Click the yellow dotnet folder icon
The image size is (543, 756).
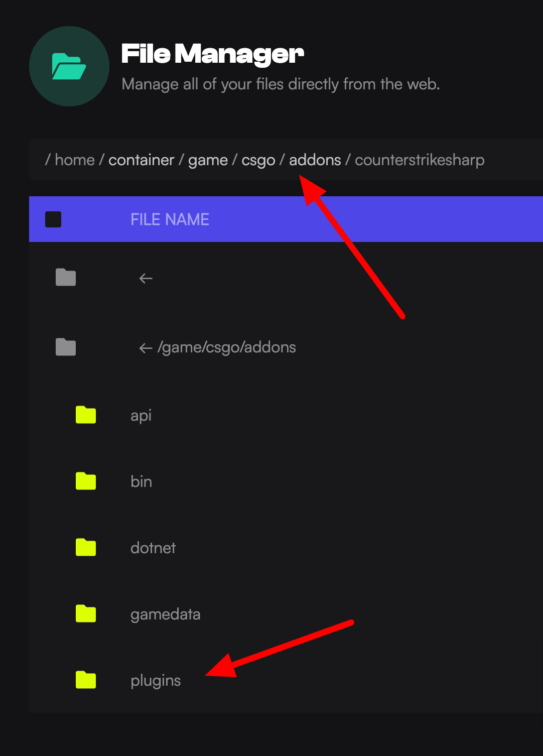(86, 548)
